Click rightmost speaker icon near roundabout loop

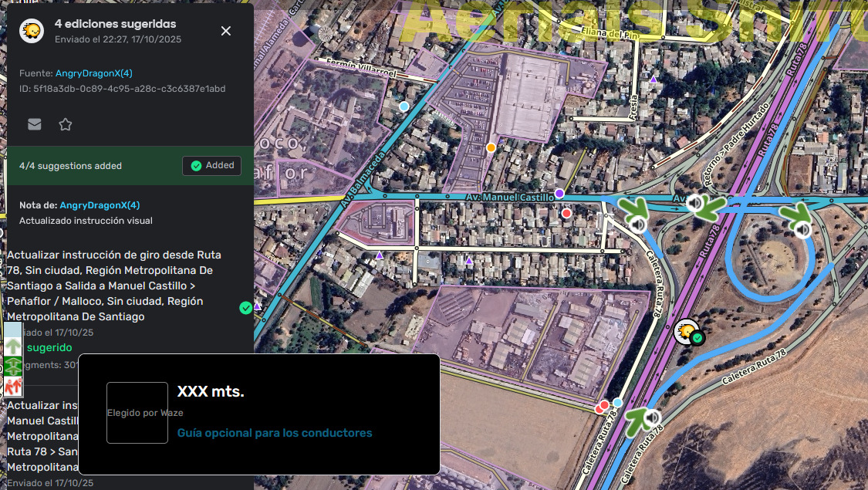(x=803, y=229)
